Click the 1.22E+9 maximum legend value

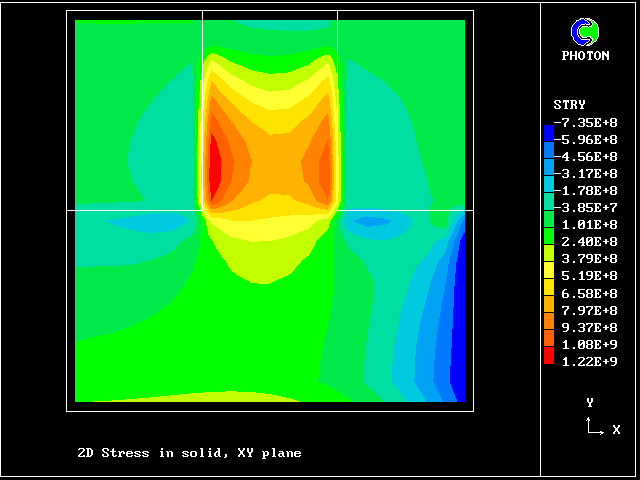[x=589, y=361]
